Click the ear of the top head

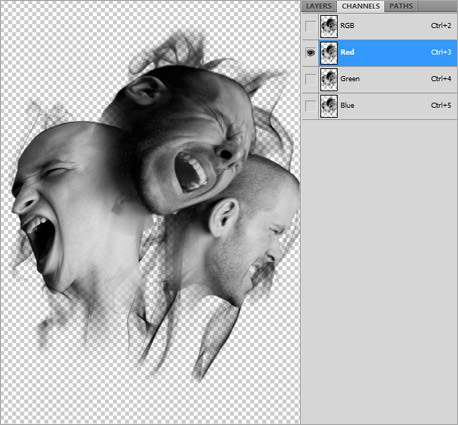(145, 91)
